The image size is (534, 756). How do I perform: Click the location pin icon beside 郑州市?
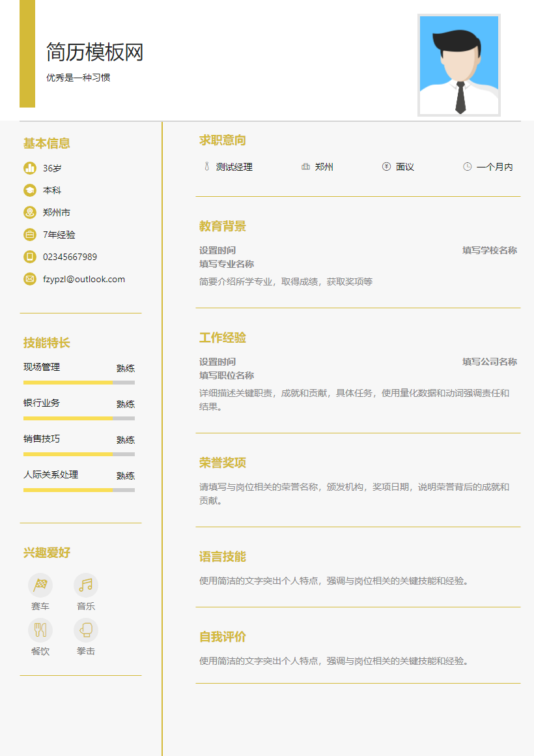(29, 212)
